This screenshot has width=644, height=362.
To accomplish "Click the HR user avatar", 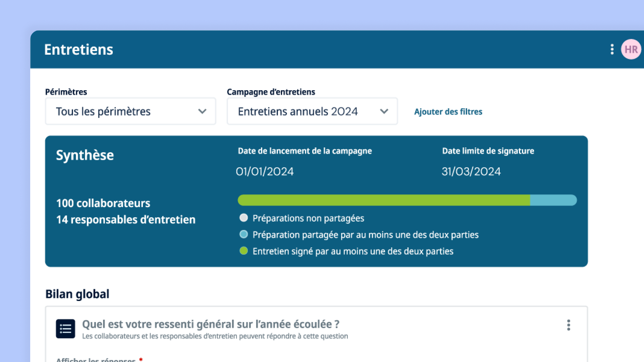I will [631, 49].
